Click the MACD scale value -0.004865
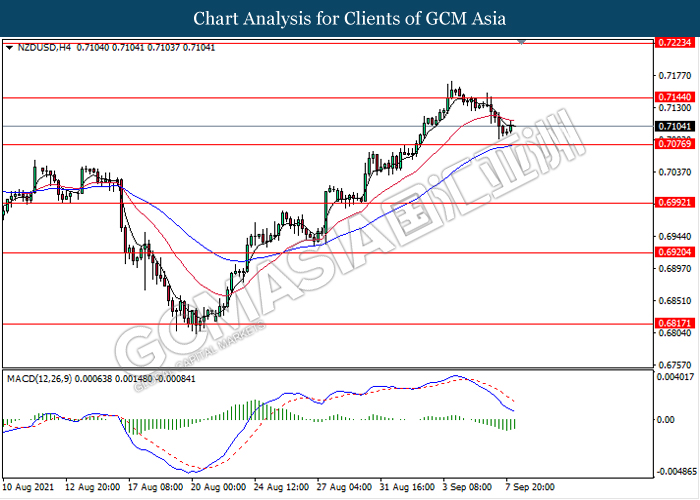Image resolution: width=700 pixels, height=500 pixels. coord(676,472)
